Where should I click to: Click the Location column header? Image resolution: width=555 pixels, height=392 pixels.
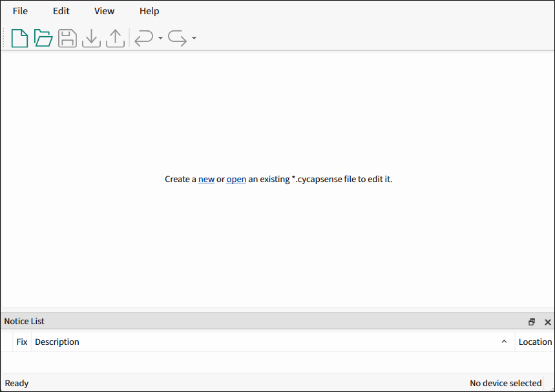535,342
